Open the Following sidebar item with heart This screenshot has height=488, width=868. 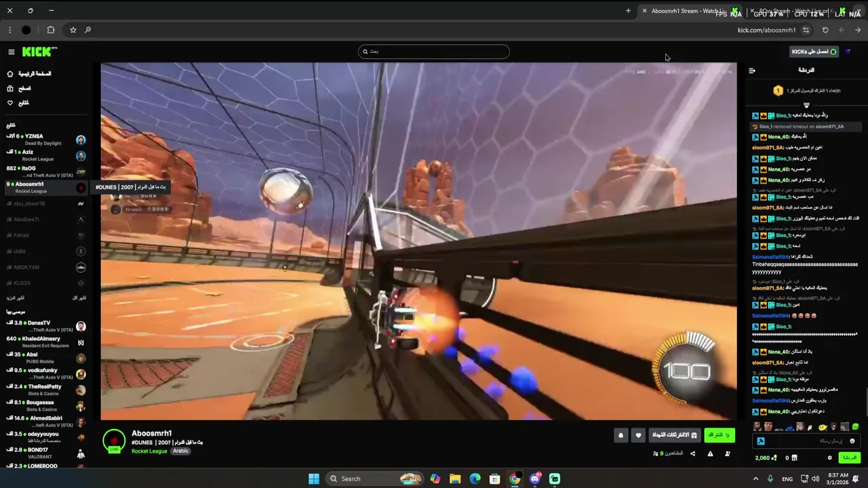click(x=18, y=103)
